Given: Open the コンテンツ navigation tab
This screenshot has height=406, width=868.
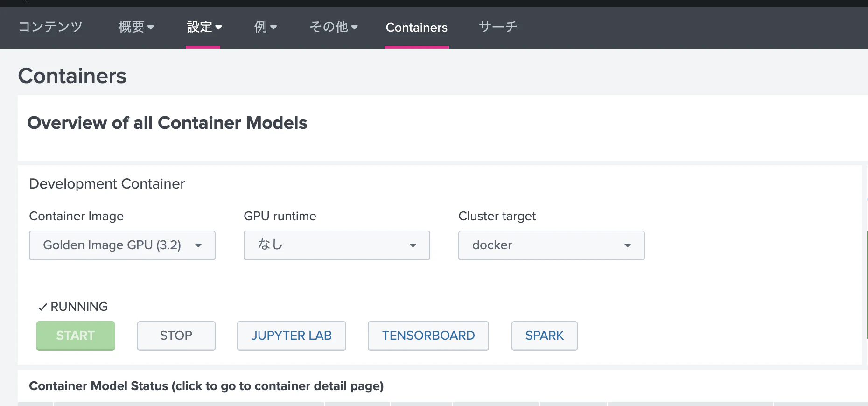Looking at the screenshot, I should (x=50, y=27).
